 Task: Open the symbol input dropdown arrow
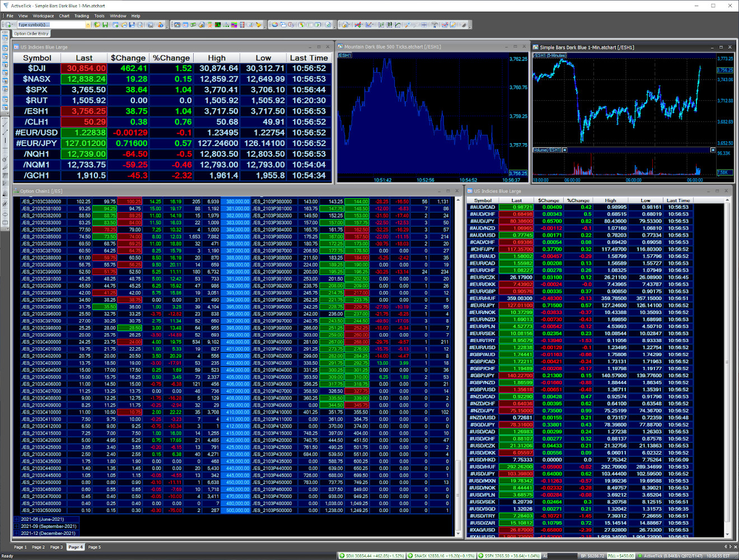[x=88, y=25]
